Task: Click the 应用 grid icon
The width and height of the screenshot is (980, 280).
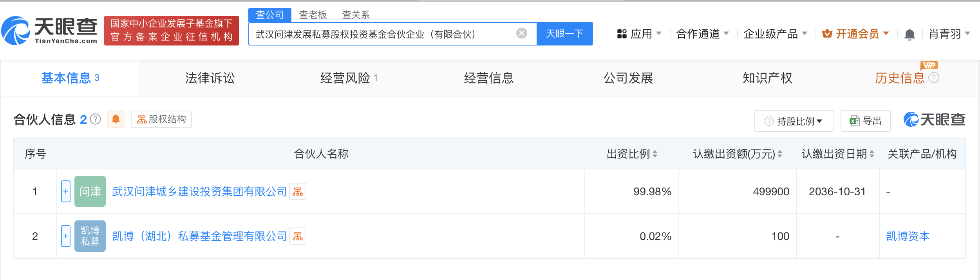Action: pyautogui.click(x=622, y=34)
